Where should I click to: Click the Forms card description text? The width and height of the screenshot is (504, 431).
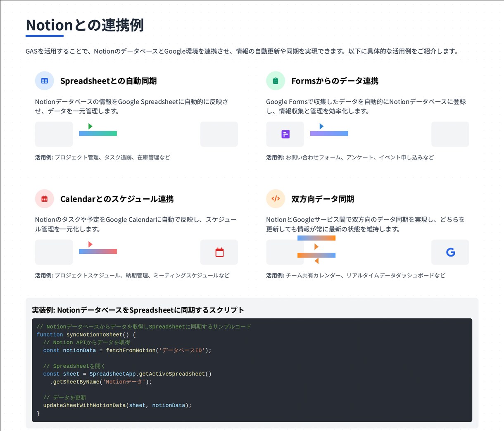coord(366,106)
